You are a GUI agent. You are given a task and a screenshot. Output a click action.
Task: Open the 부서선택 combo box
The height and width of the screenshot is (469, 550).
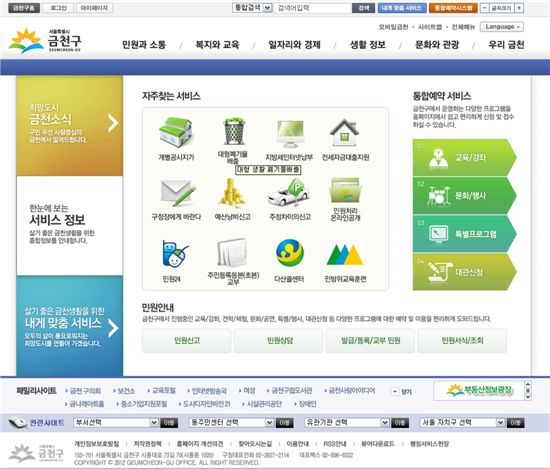(116, 422)
